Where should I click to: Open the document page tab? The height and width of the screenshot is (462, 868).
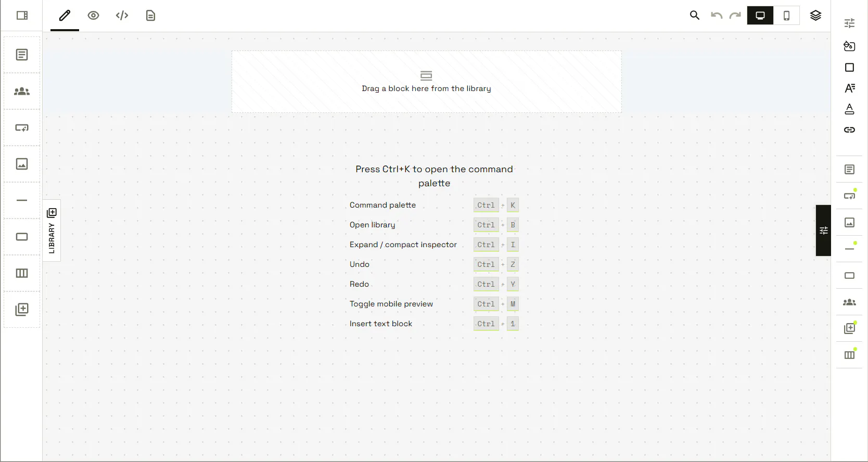150,16
